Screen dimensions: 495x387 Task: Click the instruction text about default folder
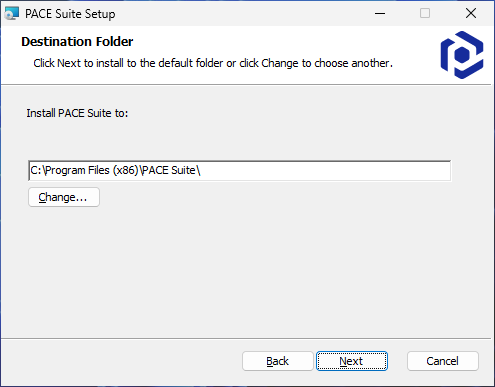click(x=213, y=63)
